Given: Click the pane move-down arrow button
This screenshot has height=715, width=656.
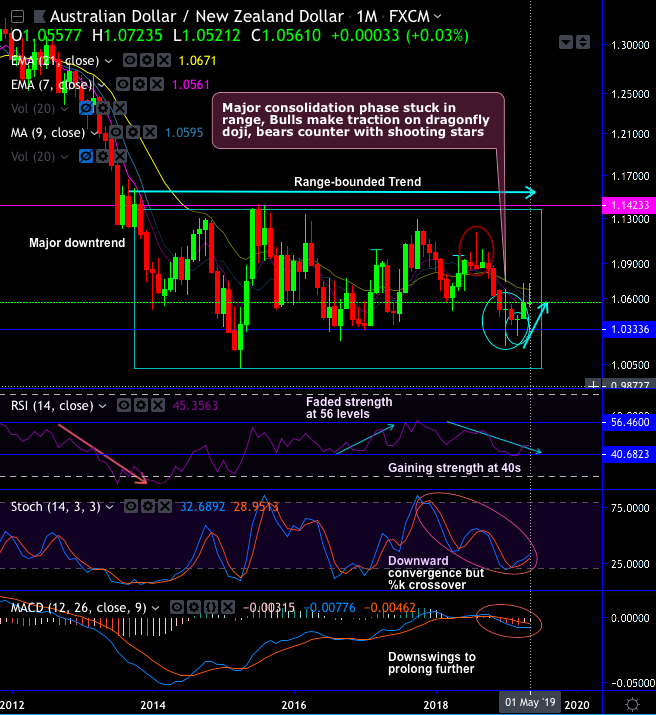Looking at the screenshot, I should pos(566,42).
